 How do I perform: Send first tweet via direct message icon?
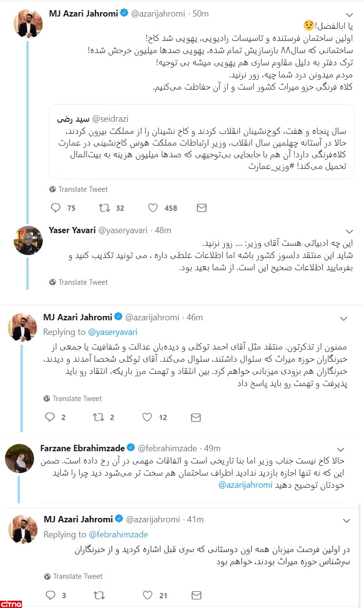point(201,208)
